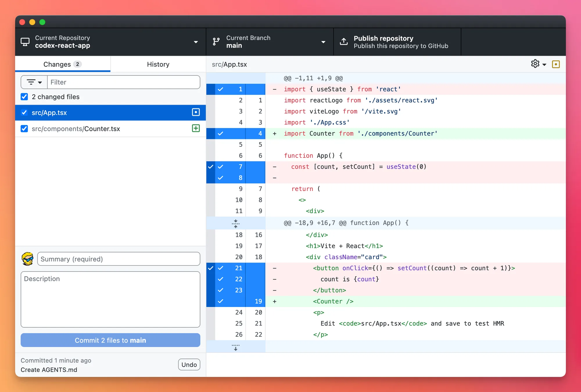581x392 pixels.
Task: Click Commit 2 files to main
Action: (x=110, y=340)
